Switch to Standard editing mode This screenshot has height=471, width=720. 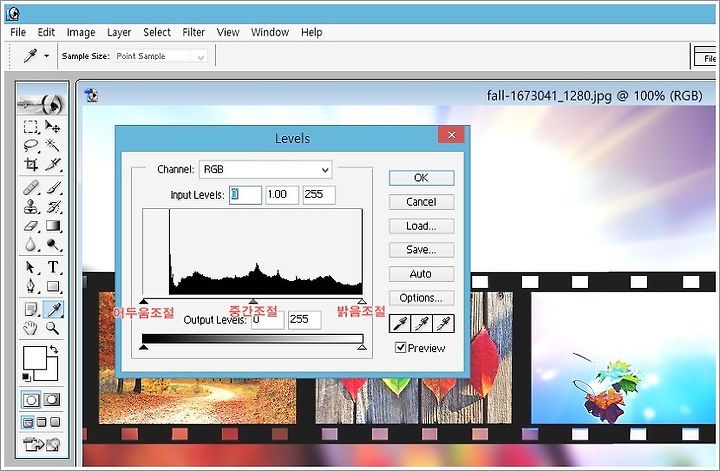pyautogui.click(x=31, y=400)
